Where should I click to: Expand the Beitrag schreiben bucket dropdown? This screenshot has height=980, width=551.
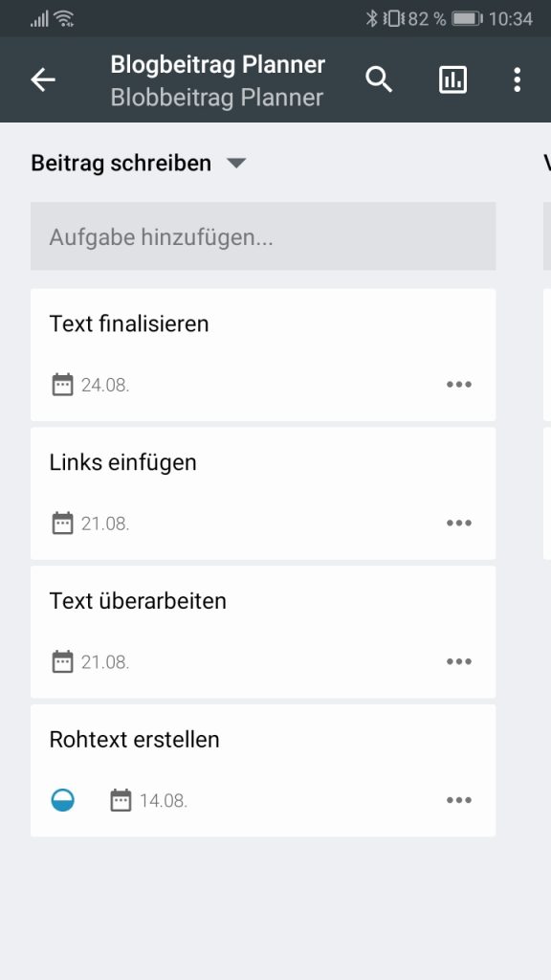click(236, 163)
